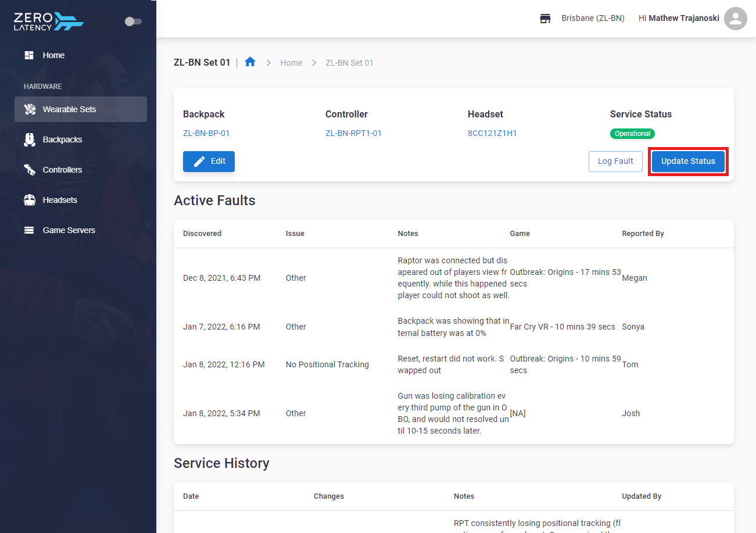756x533 pixels.
Task: Open controller link ZL-BN-RPT1-01
Action: point(353,133)
